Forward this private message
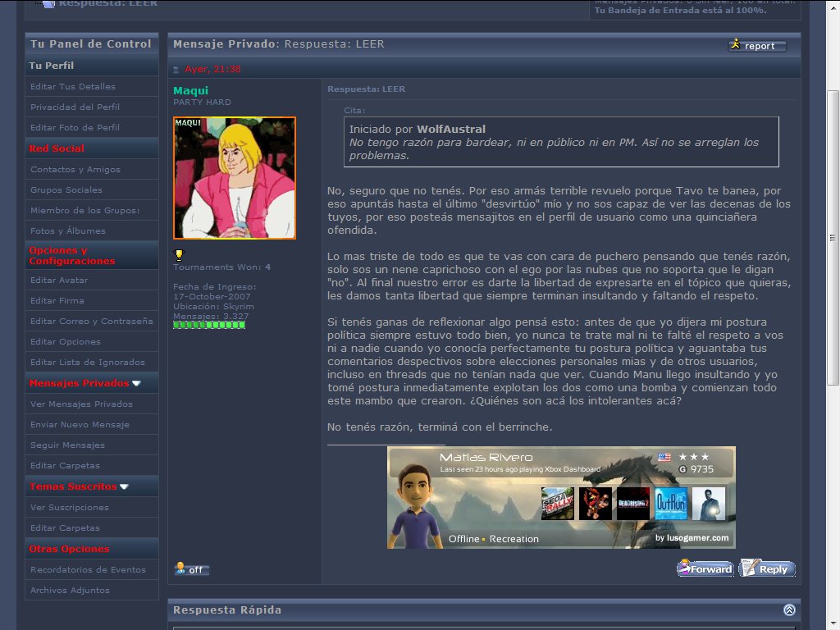840x630 pixels. pyautogui.click(x=705, y=568)
